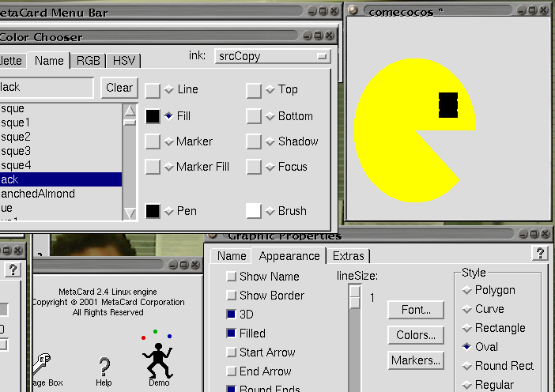The image size is (555, 392).
Task: Click the Top color swatch box
Action: click(254, 91)
